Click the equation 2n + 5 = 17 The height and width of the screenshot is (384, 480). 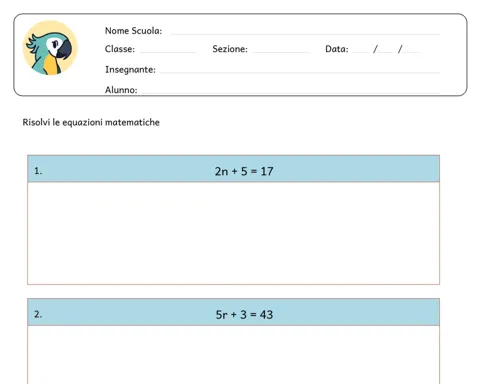pos(244,171)
